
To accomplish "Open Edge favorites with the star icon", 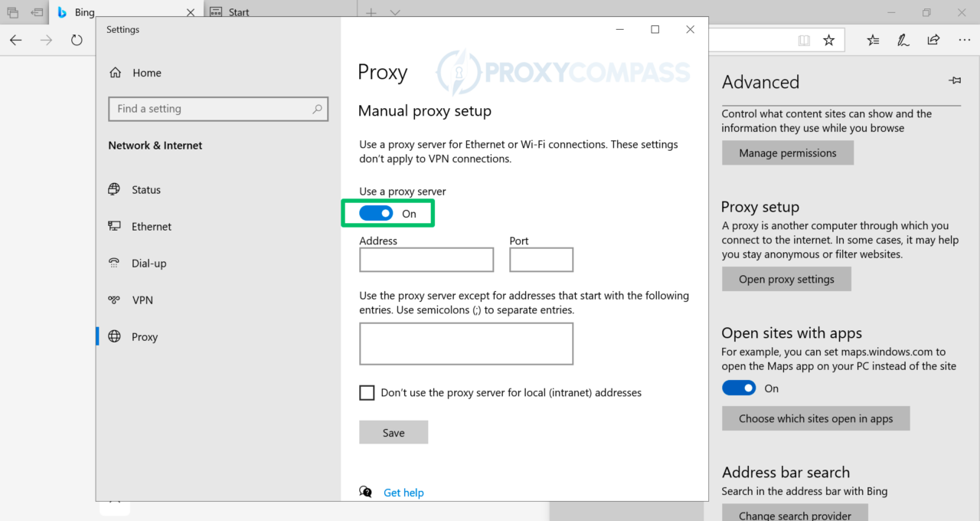I will pyautogui.click(x=829, y=39).
